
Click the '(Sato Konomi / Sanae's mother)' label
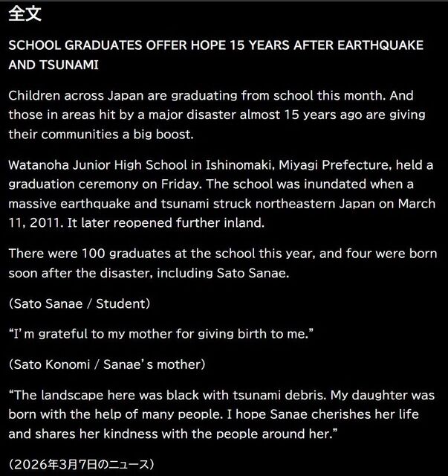click(x=107, y=364)
